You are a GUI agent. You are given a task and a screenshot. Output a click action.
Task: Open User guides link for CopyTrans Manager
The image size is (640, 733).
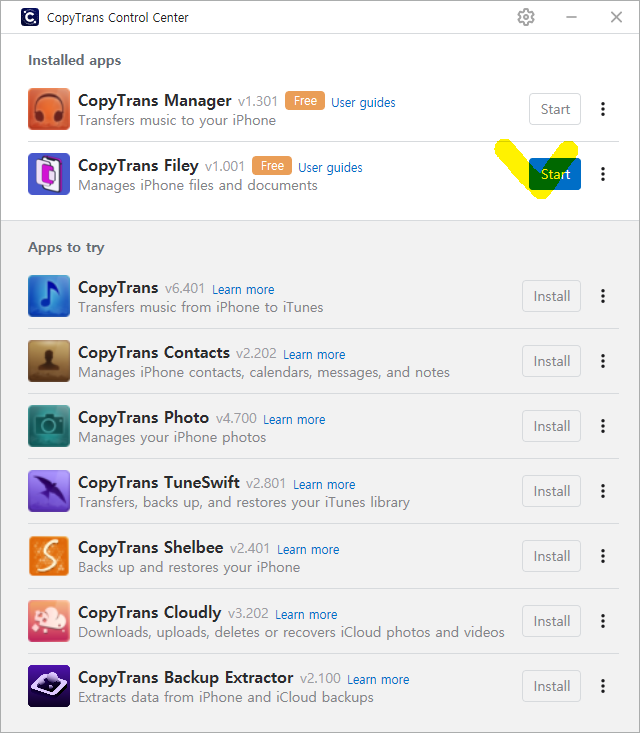tap(363, 102)
